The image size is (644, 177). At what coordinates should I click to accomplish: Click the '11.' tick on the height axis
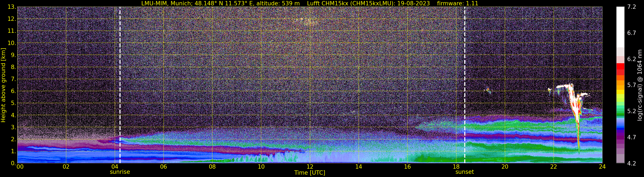12,31
